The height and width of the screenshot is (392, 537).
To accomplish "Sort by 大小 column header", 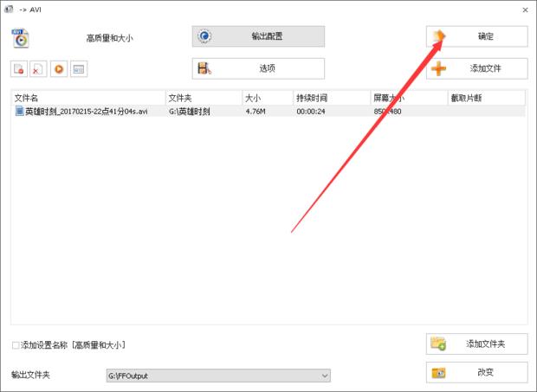I will [267, 98].
